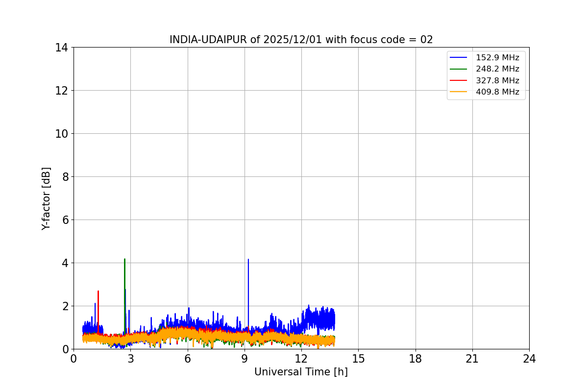
Task: Select the 409.8 MHz legend label
Action: click(497, 92)
